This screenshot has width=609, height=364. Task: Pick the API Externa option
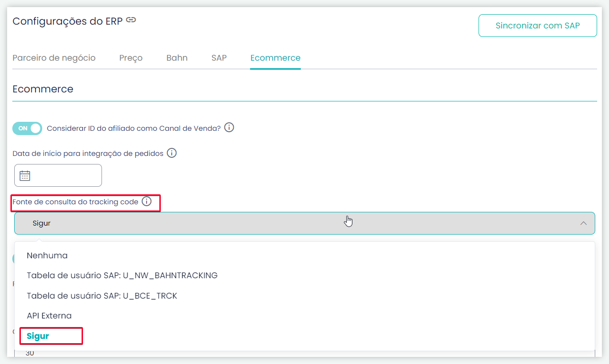coord(304,316)
